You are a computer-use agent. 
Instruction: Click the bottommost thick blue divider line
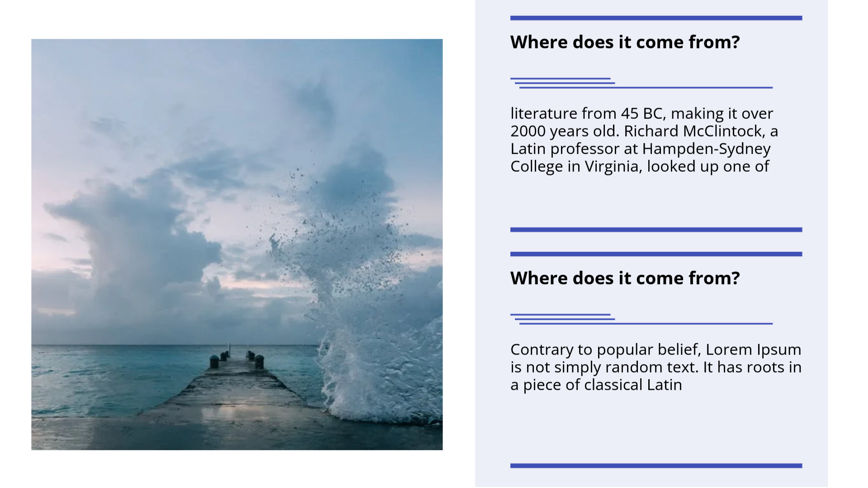pos(656,465)
